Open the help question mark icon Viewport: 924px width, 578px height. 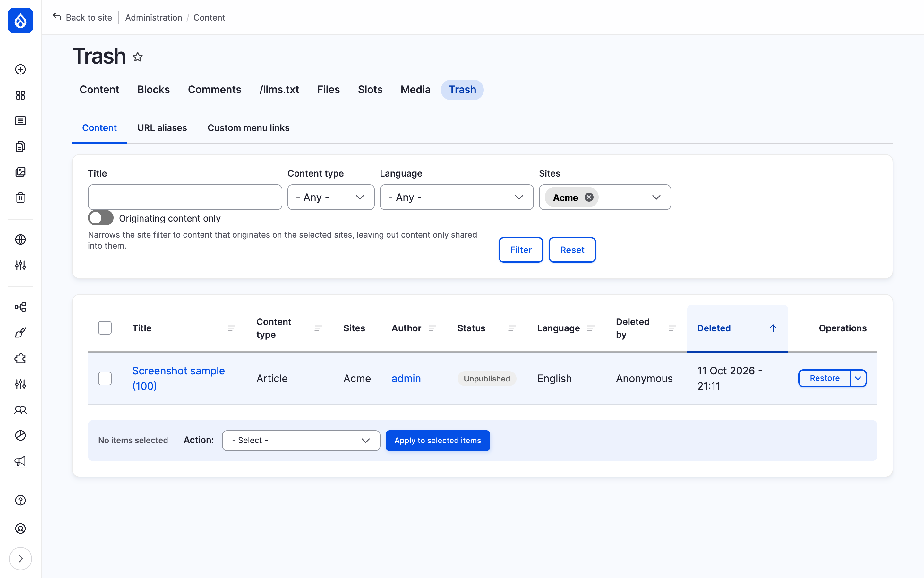point(20,500)
